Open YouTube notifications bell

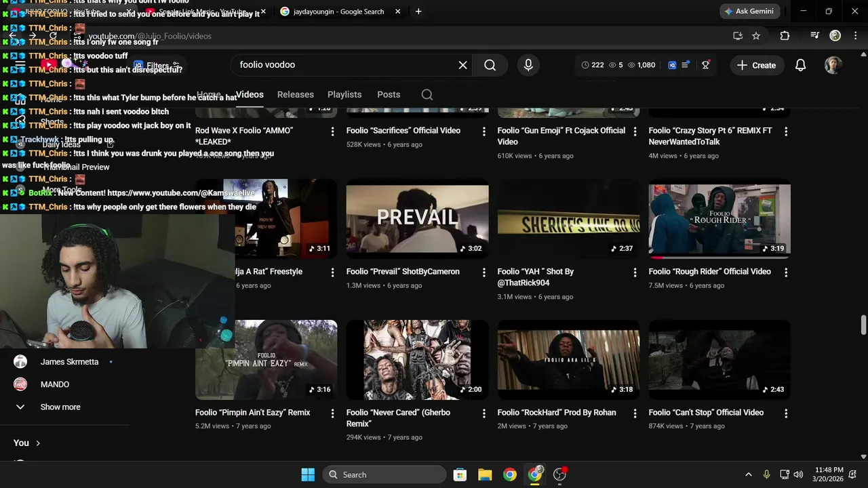[x=800, y=65]
